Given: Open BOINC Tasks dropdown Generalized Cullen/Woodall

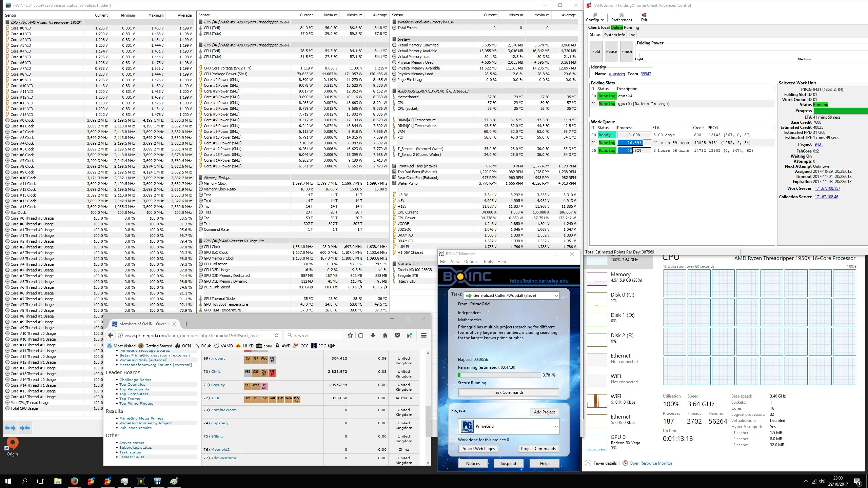Looking at the screenshot, I should point(511,296).
